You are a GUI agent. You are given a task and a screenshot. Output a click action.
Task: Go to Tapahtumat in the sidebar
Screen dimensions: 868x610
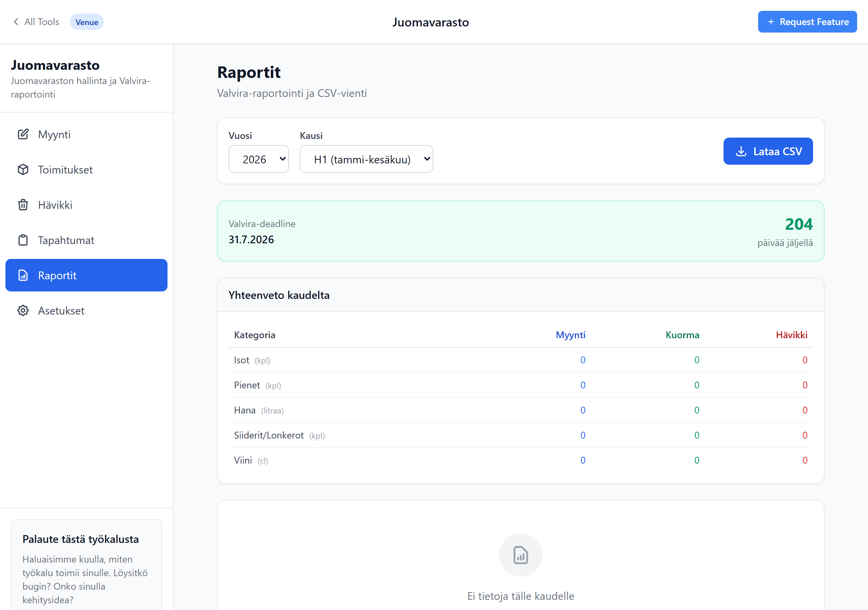coord(66,240)
